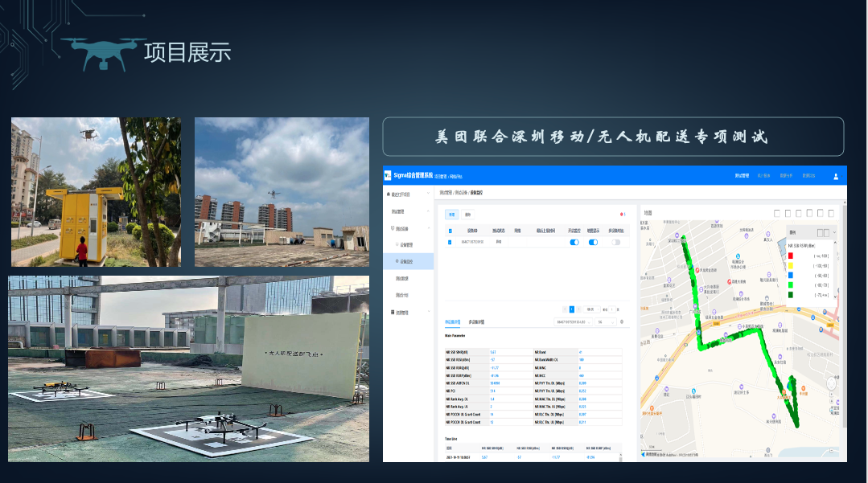
Task: Click the rightmost of six map toolbar icons
Action: coord(831,213)
